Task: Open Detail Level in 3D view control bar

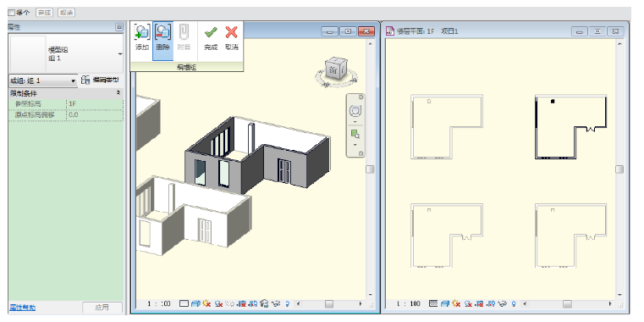Action: tap(184, 303)
